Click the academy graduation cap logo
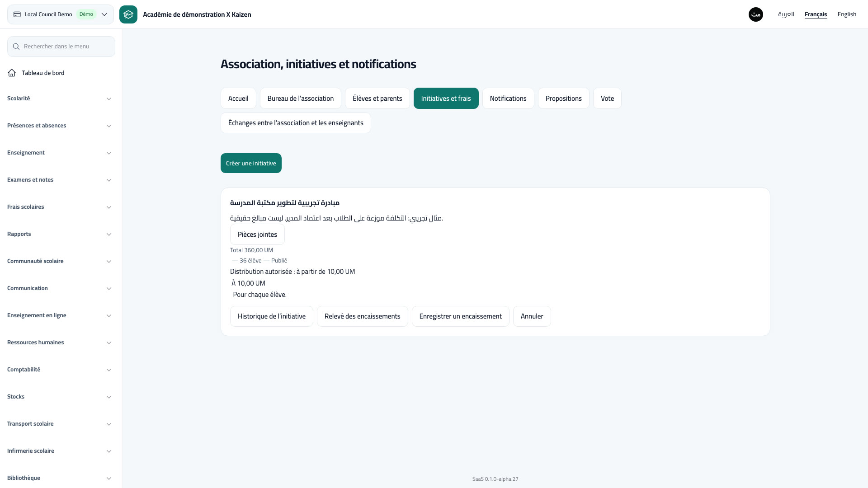Image resolution: width=868 pixels, height=488 pixels. 128,14
